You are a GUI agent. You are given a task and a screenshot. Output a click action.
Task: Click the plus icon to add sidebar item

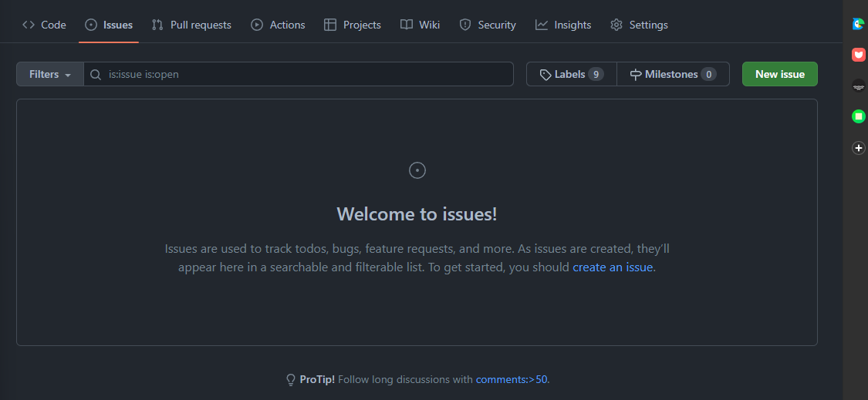(858, 148)
